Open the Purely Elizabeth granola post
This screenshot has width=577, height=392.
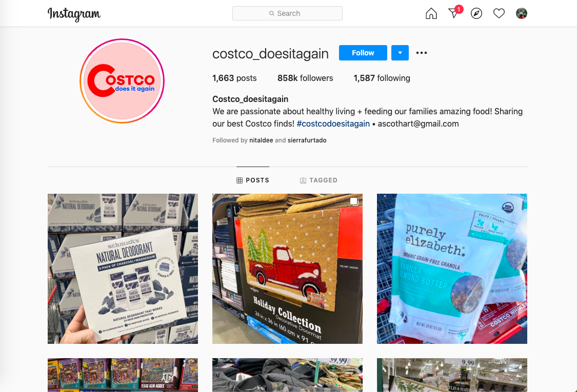coord(452,269)
